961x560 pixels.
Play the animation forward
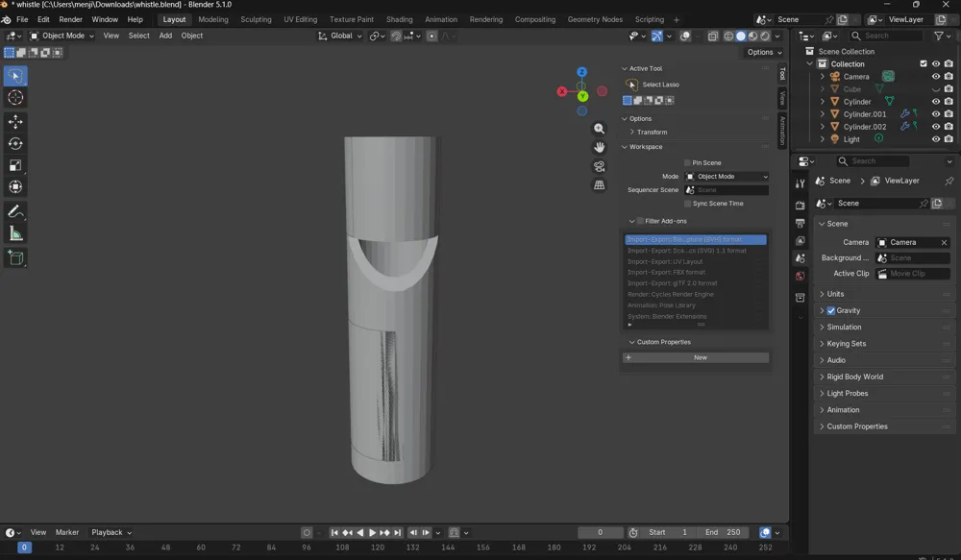pos(372,532)
